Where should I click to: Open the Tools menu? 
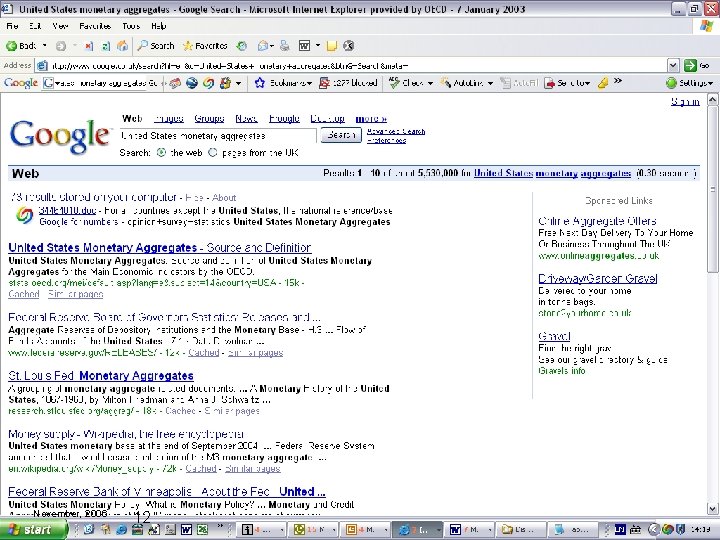coord(131,26)
